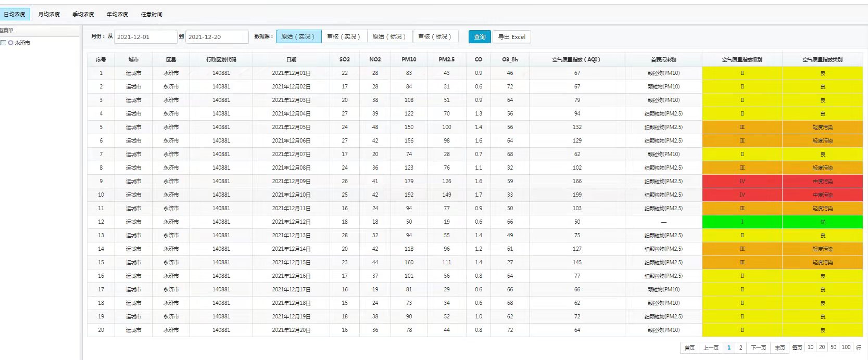Click the SO2 column header

(x=345, y=59)
